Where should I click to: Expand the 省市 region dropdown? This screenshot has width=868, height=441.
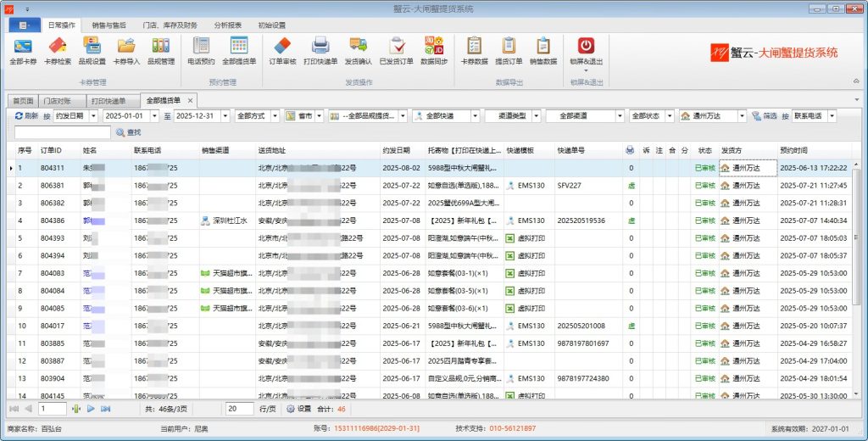coord(320,116)
